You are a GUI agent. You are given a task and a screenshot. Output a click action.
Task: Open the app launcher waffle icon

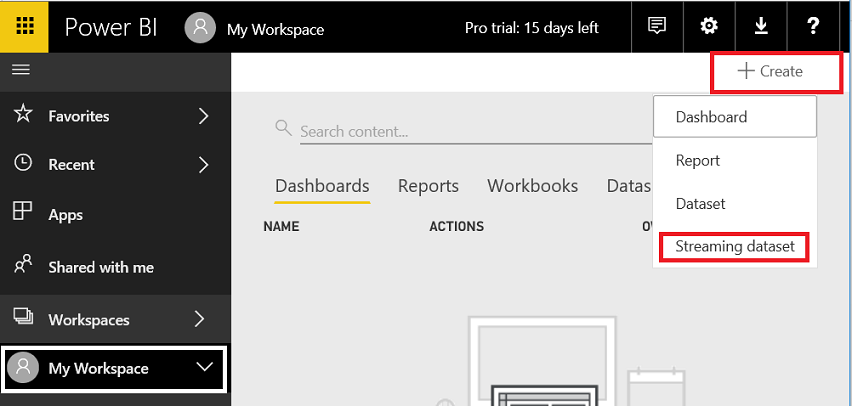pos(25,27)
